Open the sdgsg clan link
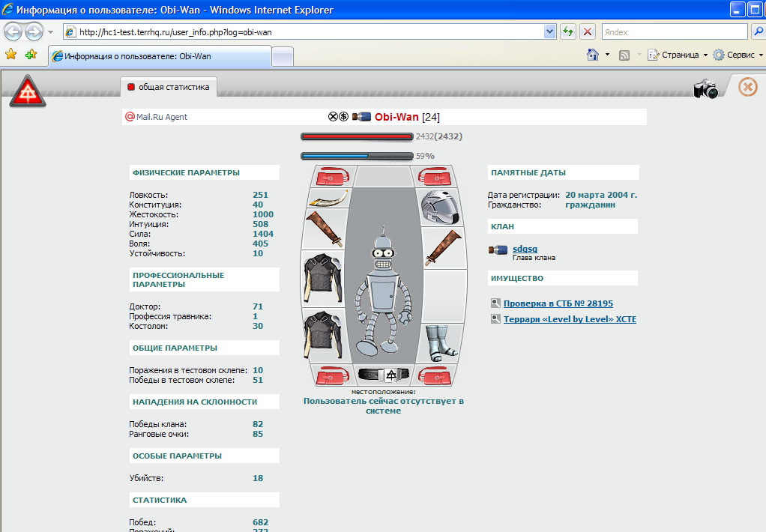Viewport: 766px width, 532px height. [x=525, y=249]
